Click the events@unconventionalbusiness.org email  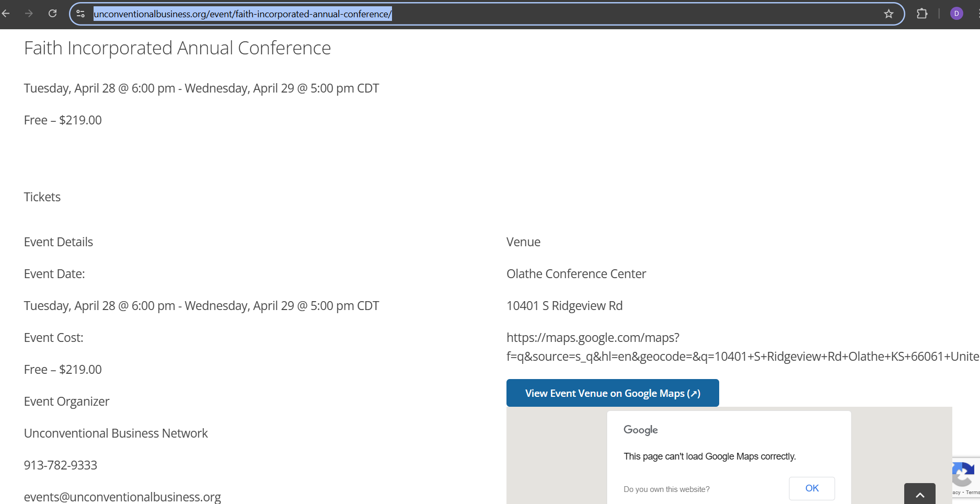[122, 497]
